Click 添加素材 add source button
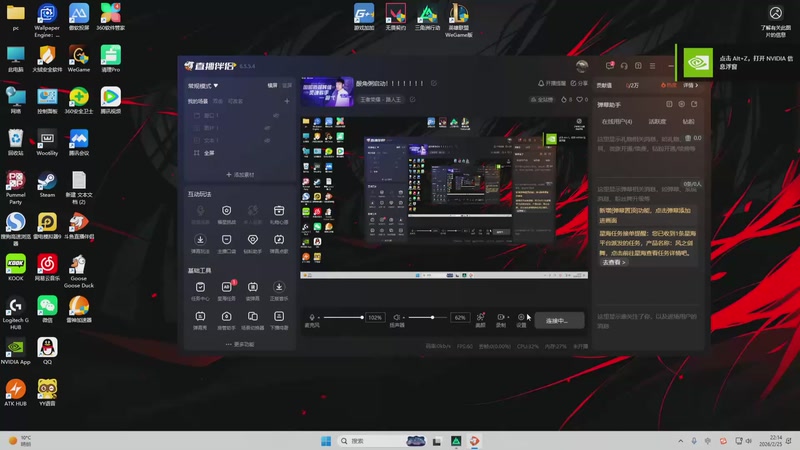 point(240,174)
